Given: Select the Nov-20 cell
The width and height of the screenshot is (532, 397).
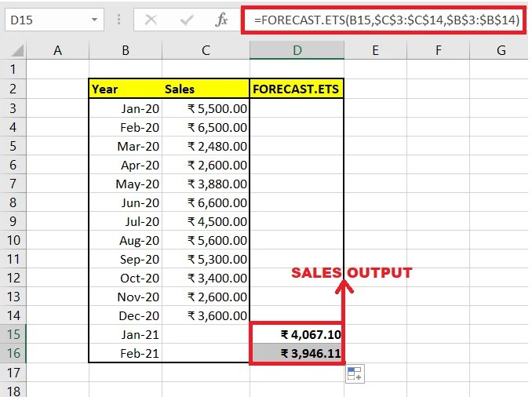Looking at the screenshot, I should tap(126, 297).
